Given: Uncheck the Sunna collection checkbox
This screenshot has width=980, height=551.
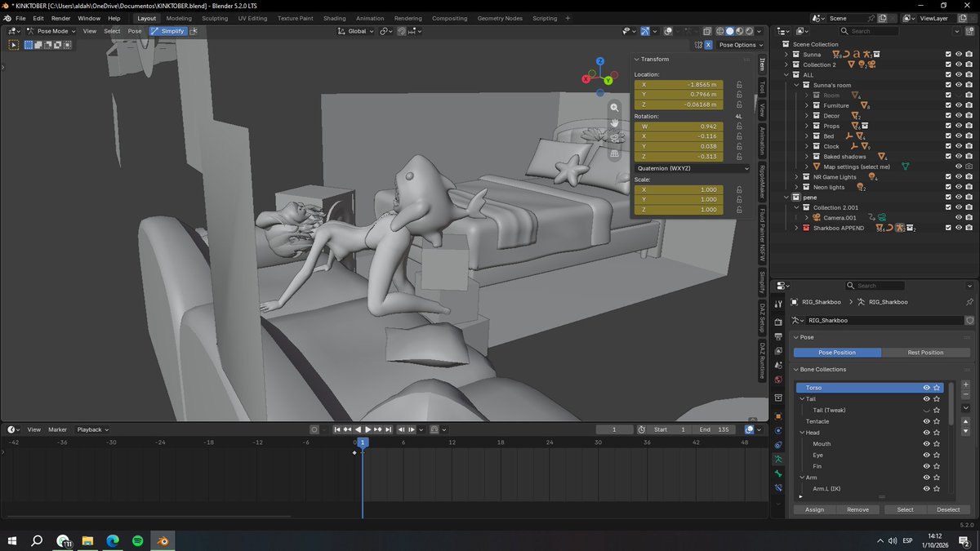Looking at the screenshot, I should pyautogui.click(x=948, y=55).
